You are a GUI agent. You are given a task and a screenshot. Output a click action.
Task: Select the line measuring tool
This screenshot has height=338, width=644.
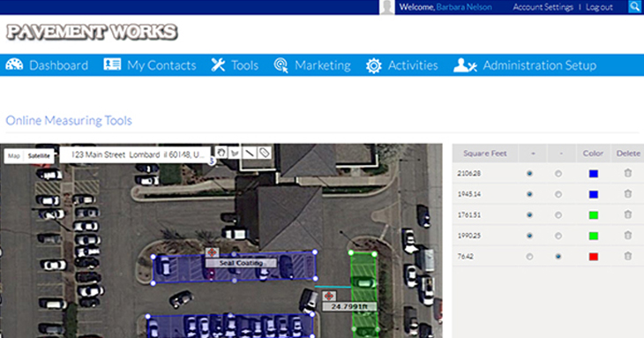[250, 153]
